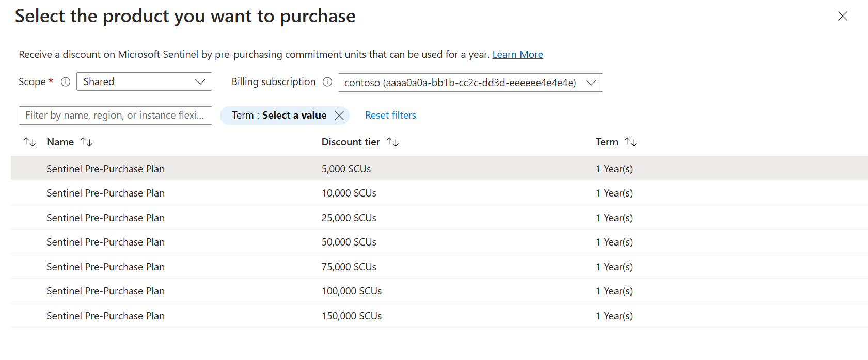Viewport: 868px width, 360px height.
Task: Click the 75,000 SCUs discount tier cell
Action: click(x=349, y=267)
